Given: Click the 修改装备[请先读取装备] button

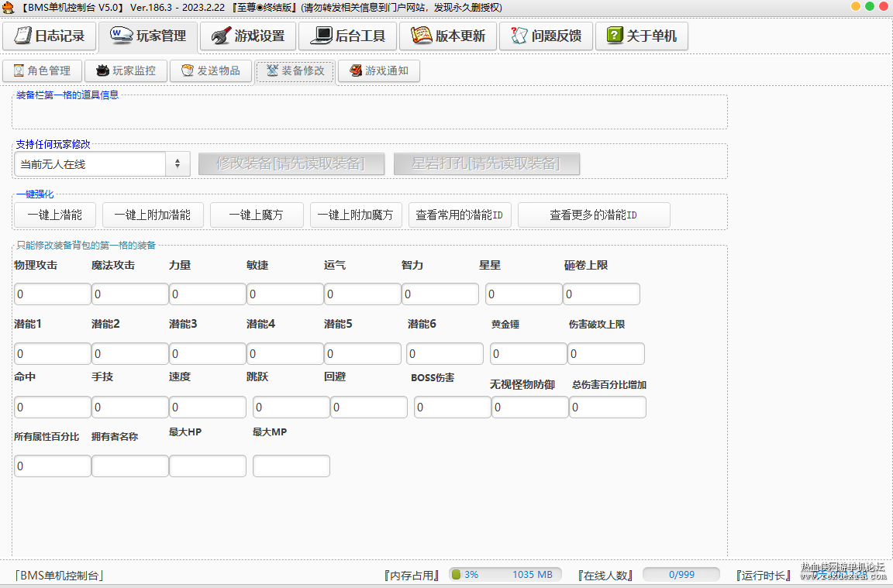Looking at the screenshot, I should (x=291, y=164).
